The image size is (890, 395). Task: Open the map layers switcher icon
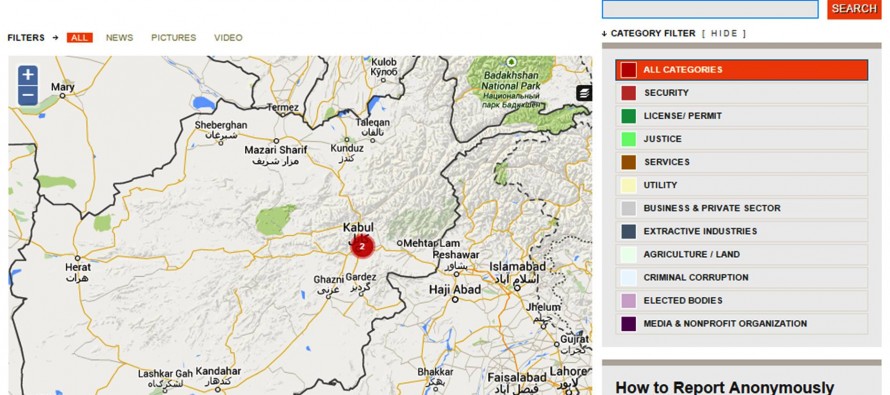tap(585, 93)
